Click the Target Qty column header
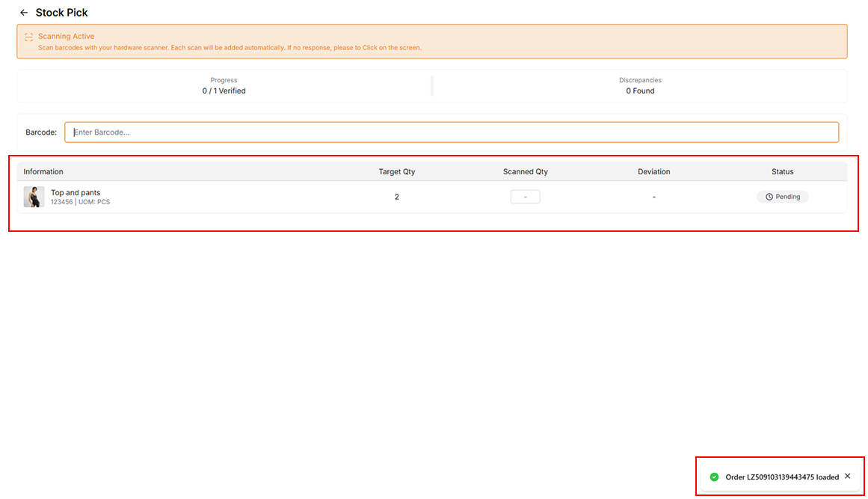The width and height of the screenshot is (868, 499). tap(396, 171)
